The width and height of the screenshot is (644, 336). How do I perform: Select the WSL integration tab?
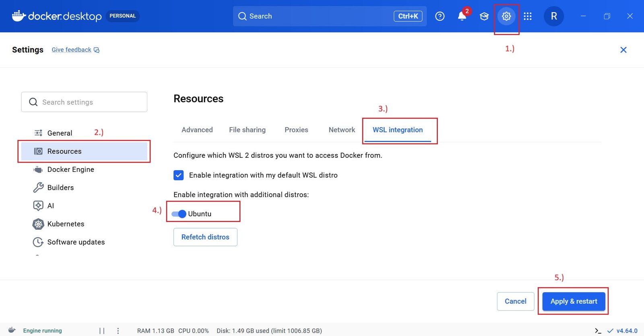pyautogui.click(x=398, y=130)
